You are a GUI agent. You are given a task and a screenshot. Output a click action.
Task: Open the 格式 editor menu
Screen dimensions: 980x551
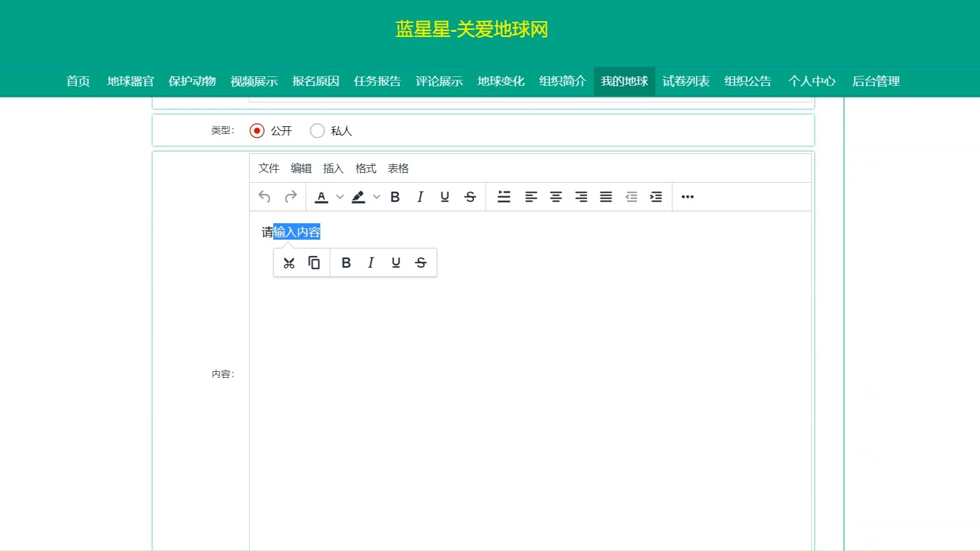[x=366, y=169]
